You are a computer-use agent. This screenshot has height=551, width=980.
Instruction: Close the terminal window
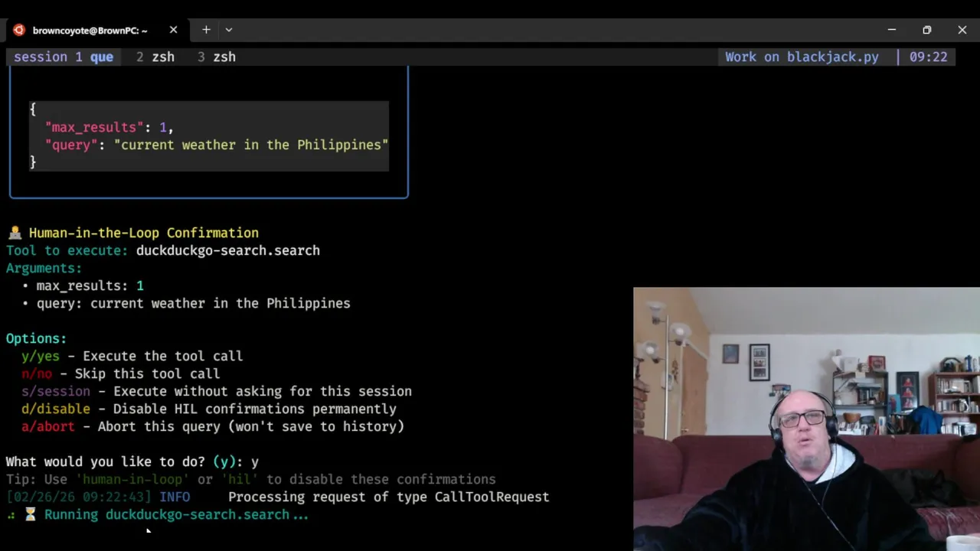pos(962,30)
